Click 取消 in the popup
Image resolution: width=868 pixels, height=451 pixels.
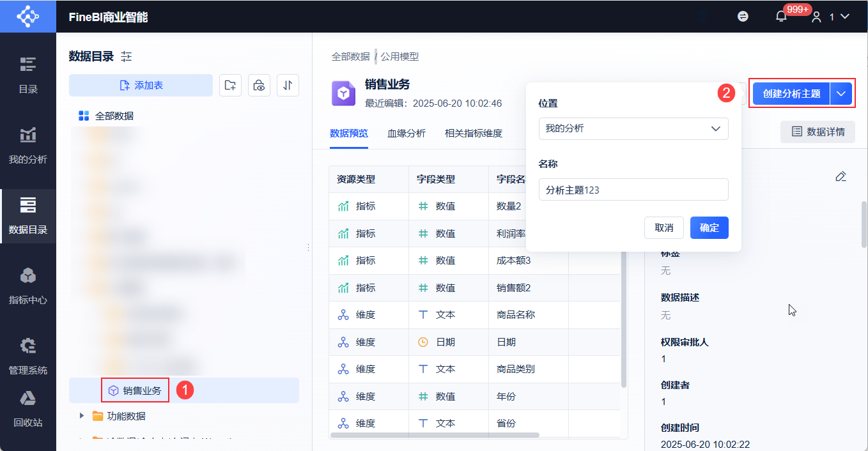point(664,227)
